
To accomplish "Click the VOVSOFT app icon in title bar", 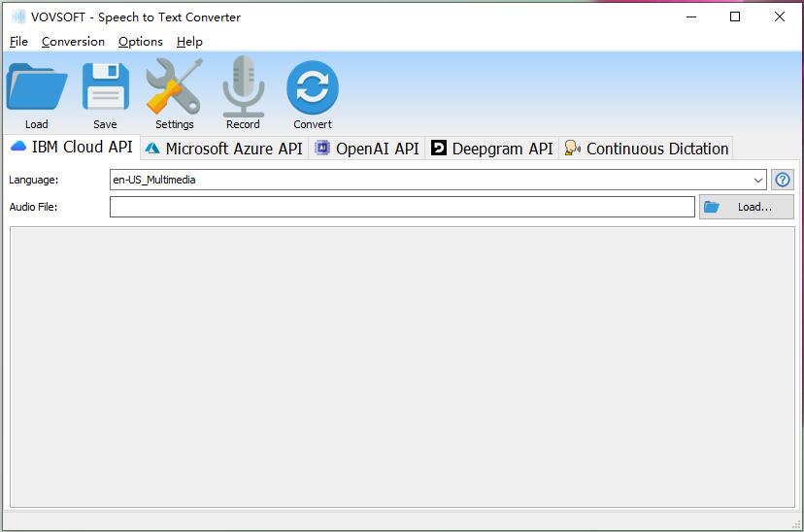I will pos(18,17).
